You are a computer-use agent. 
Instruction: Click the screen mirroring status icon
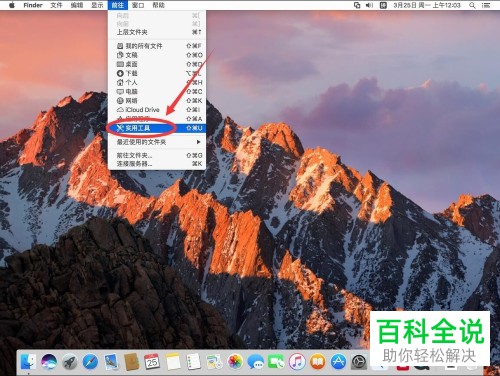click(357, 5)
